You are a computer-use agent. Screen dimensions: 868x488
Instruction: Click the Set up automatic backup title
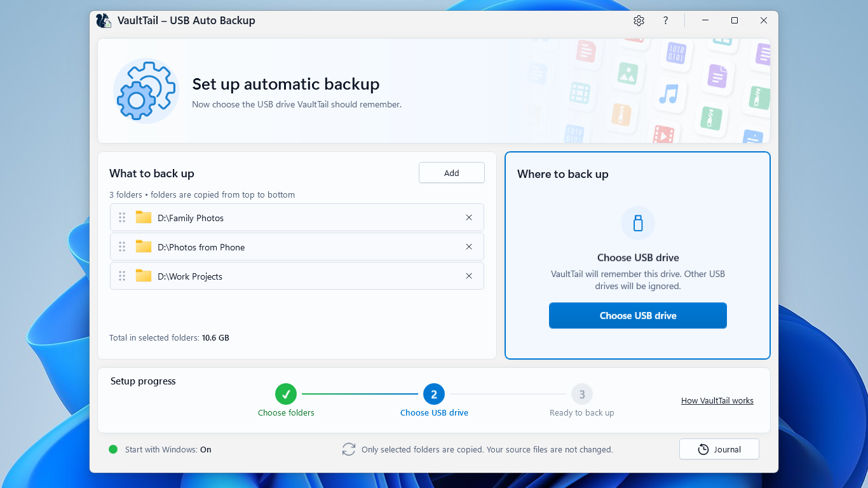[286, 84]
